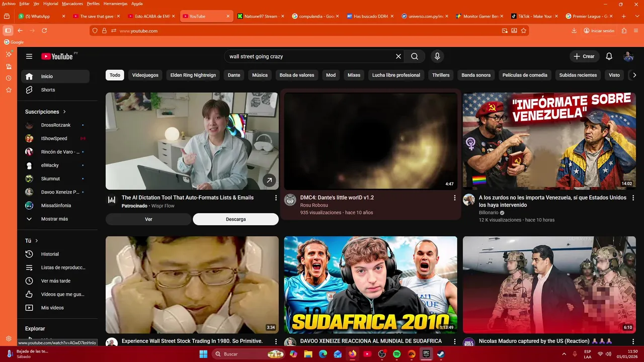Screen dimensions: 644x362
Task: Open Listas de reproducción
Action: pos(55,267)
